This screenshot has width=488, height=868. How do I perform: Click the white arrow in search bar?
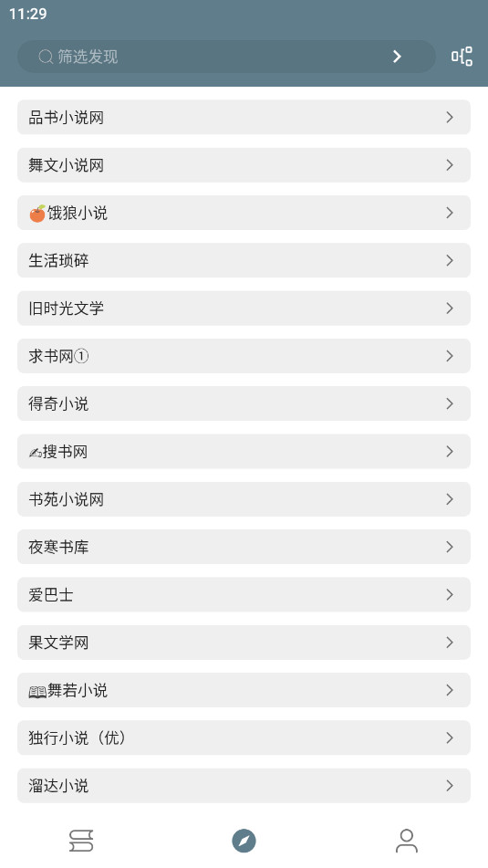pyautogui.click(x=397, y=57)
